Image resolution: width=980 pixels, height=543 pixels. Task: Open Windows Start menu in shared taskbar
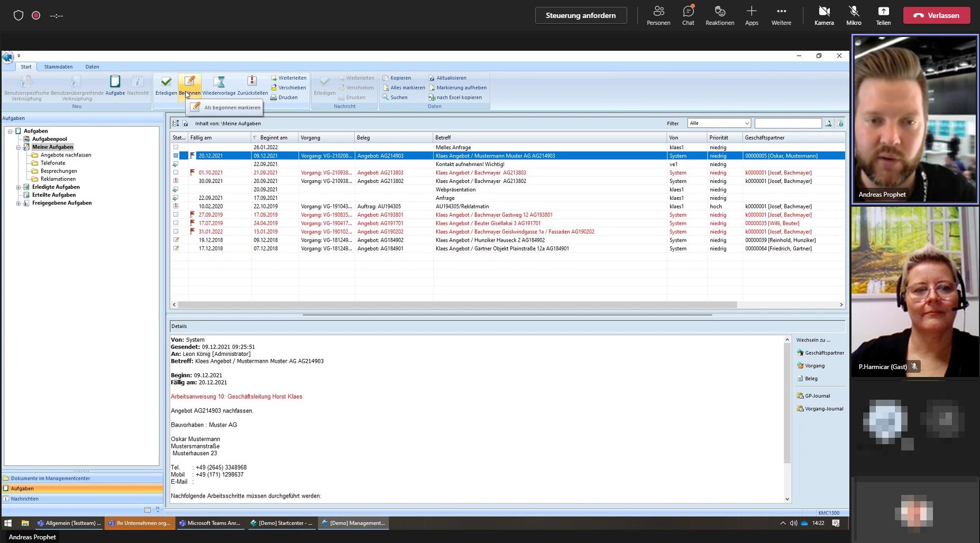point(8,523)
